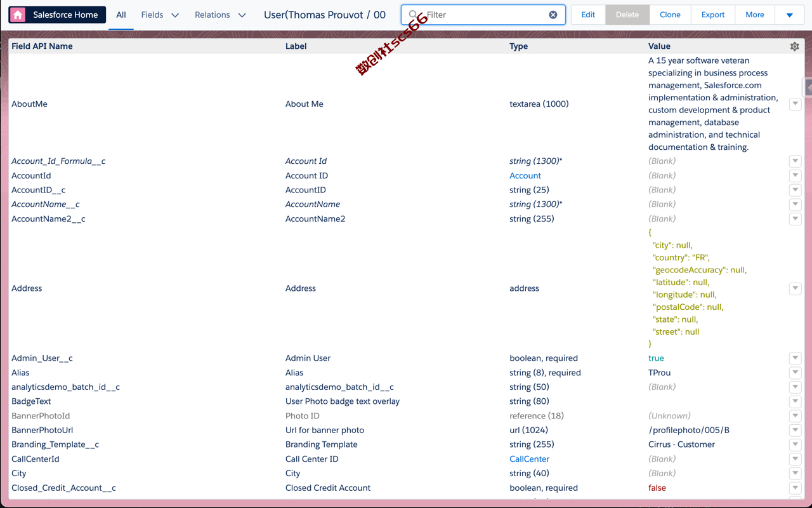This screenshot has width=812, height=508.
Task: Click the Value column header
Action: pyautogui.click(x=659, y=46)
